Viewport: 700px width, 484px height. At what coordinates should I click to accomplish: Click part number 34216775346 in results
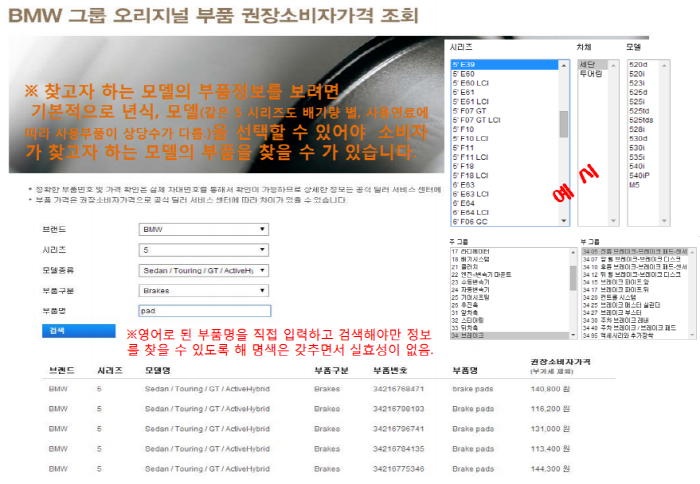tap(398, 469)
